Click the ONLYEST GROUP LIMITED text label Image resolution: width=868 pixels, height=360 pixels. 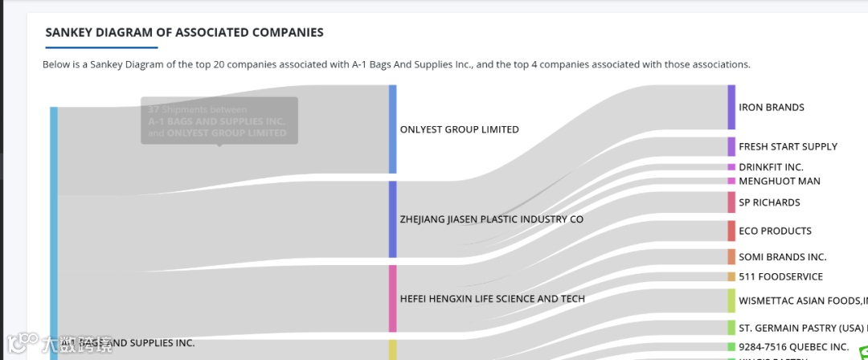tap(459, 129)
